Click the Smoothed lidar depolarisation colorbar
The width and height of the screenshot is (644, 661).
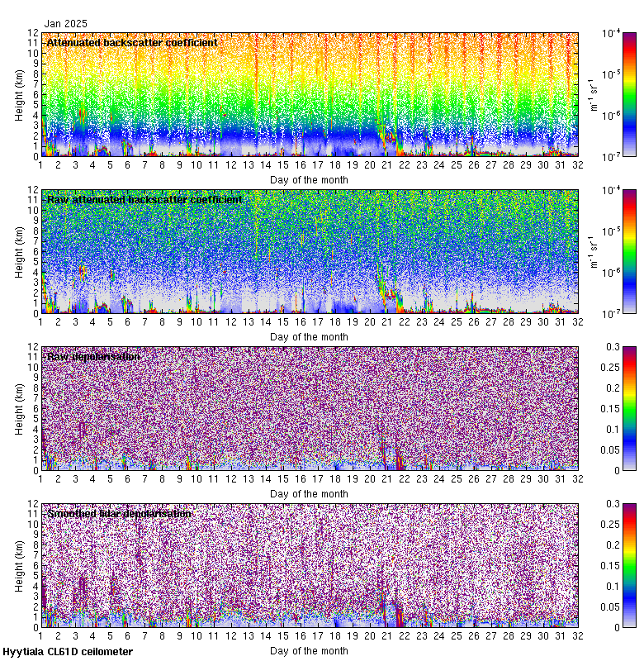[629, 565]
